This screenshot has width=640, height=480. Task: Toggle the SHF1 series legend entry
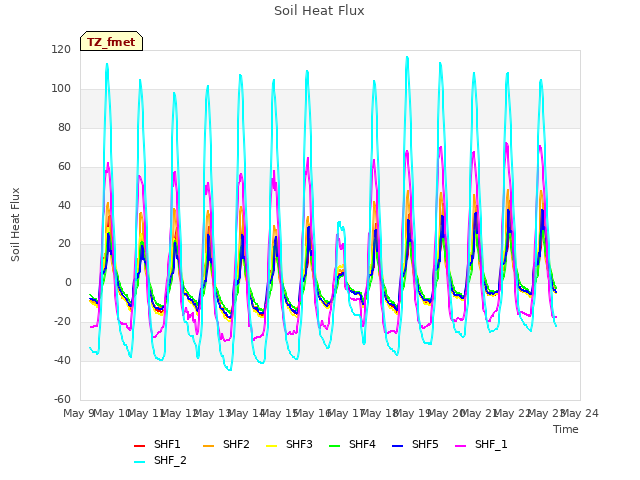point(157,444)
